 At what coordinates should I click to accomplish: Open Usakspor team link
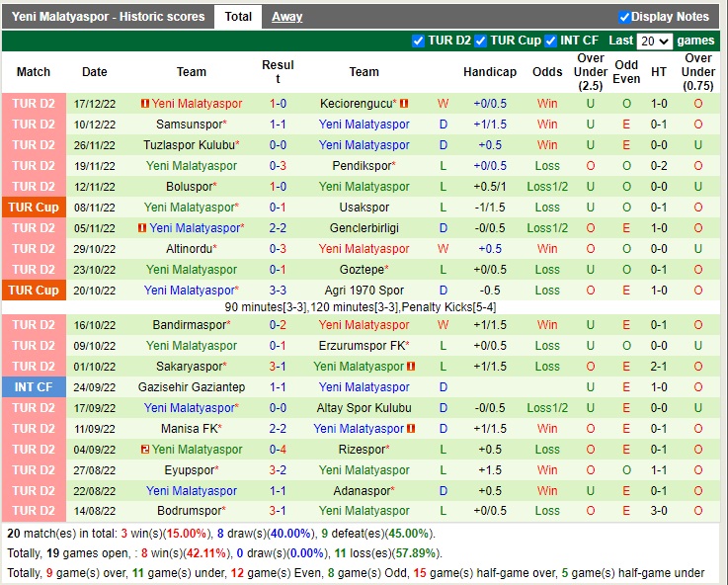[364, 208]
